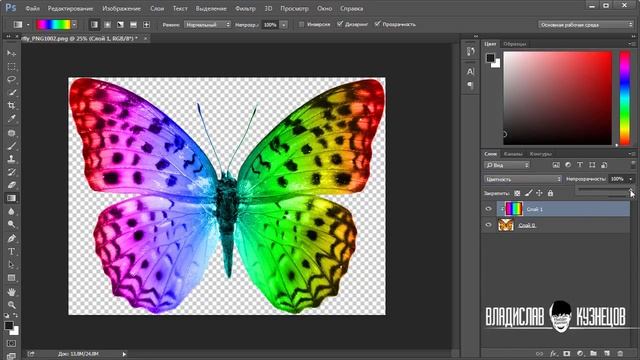The height and width of the screenshot is (360, 640).
Task: Select the Rectangular Marquee tool
Action: click(x=11, y=67)
